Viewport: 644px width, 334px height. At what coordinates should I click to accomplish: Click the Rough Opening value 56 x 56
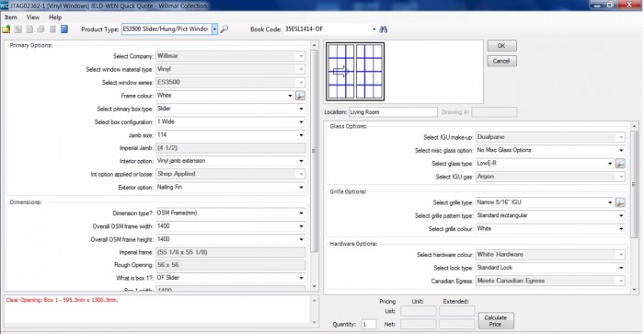coord(231,265)
